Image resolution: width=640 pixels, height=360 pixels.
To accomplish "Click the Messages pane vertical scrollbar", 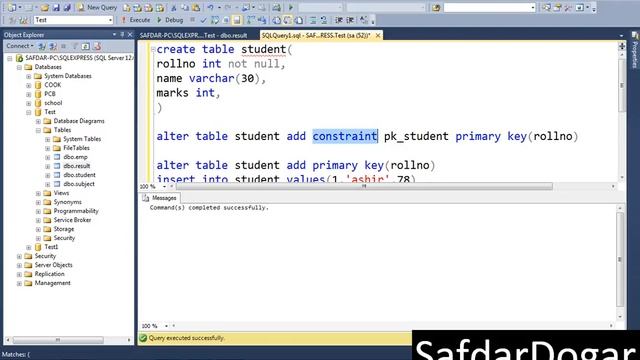I will pos(620,260).
